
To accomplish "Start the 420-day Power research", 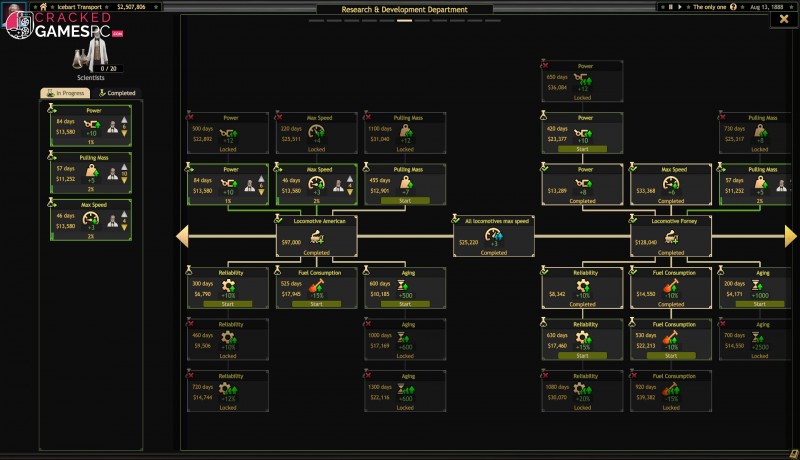I will 583,149.
